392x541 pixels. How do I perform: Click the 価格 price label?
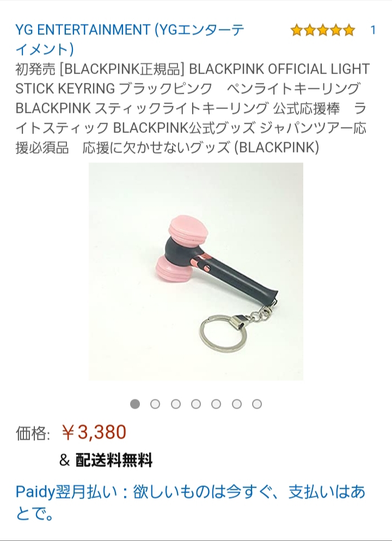tap(33, 433)
